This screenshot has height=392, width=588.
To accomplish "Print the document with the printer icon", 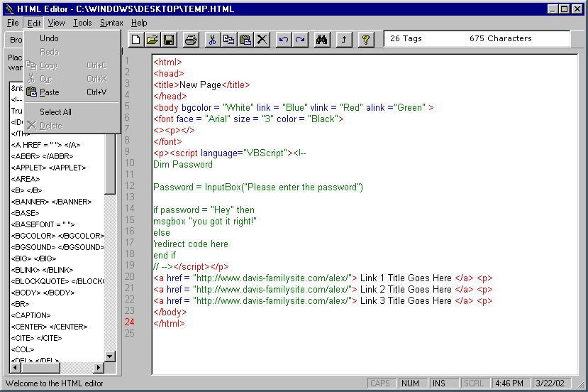I will [x=191, y=40].
